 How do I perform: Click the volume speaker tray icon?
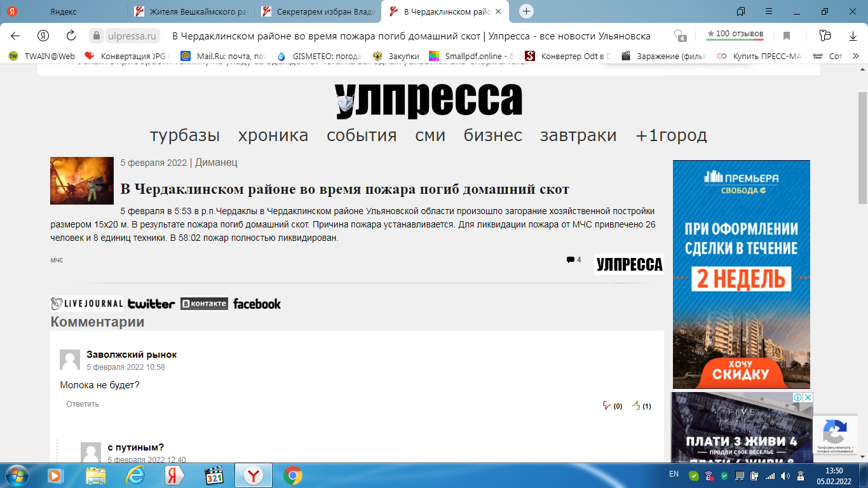pos(785,476)
